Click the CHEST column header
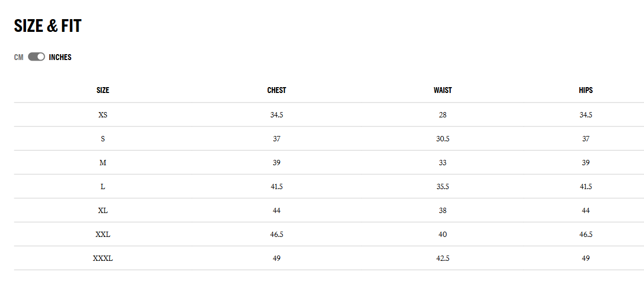This screenshot has height=289, width=644. coord(277,90)
